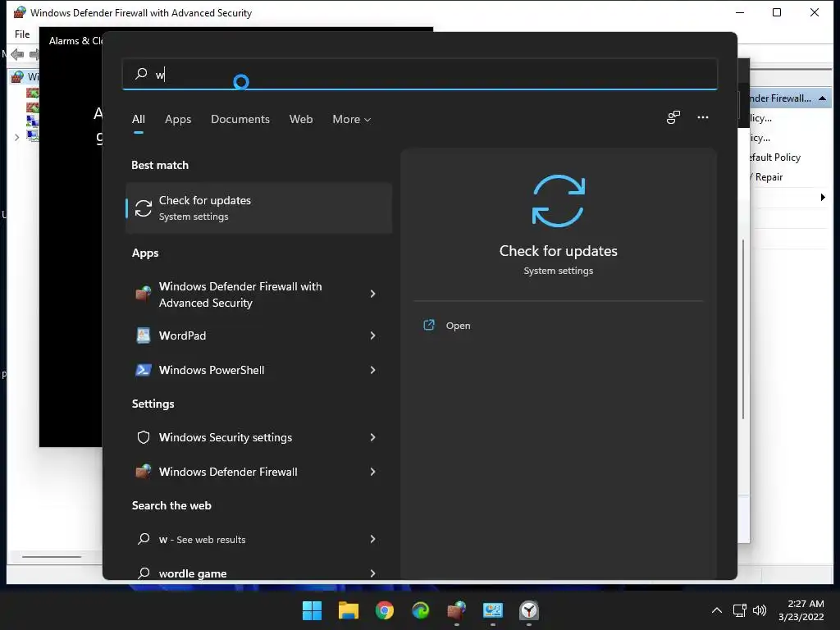Screen dimensions: 840x630
Task: Click the magnifier icon in search box
Action: (x=141, y=73)
